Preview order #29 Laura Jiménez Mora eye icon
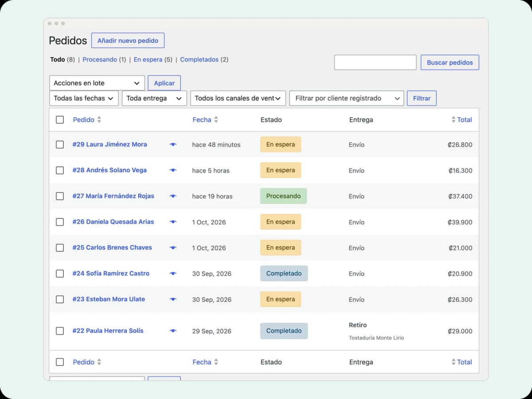This screenshot has width=532, height=399. pyautogui.click(x=173, y=145)
